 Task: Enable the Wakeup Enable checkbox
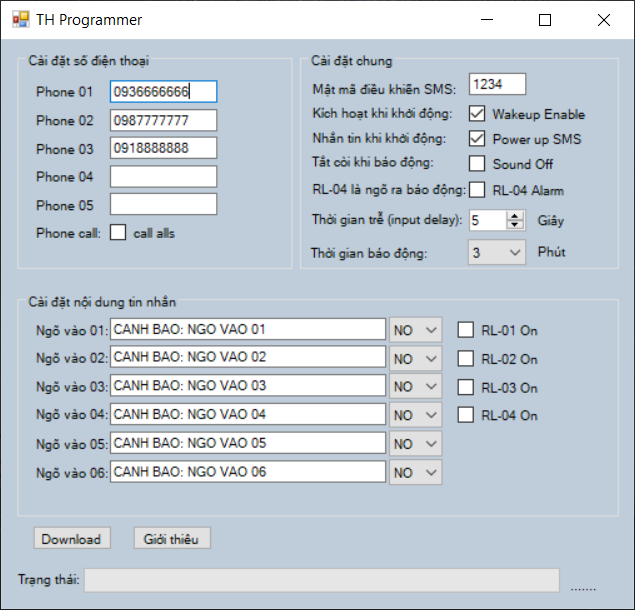[x=477, y=114]
